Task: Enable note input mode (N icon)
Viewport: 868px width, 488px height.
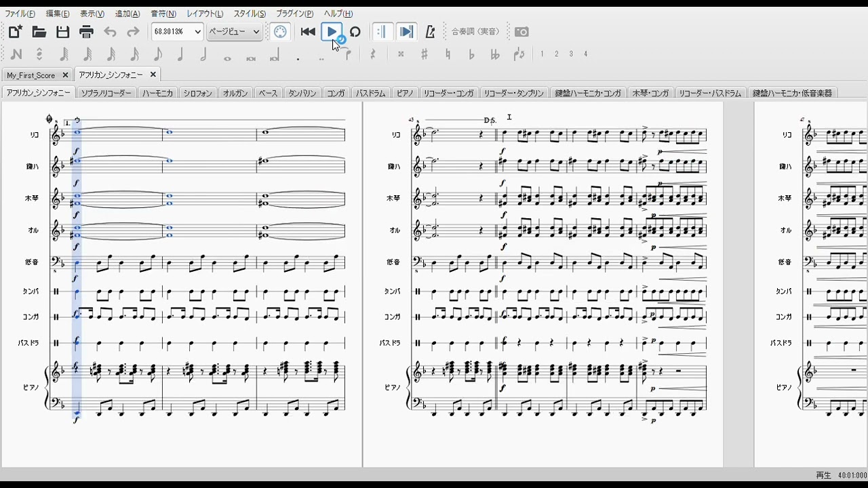Action: tap(16, 54)
